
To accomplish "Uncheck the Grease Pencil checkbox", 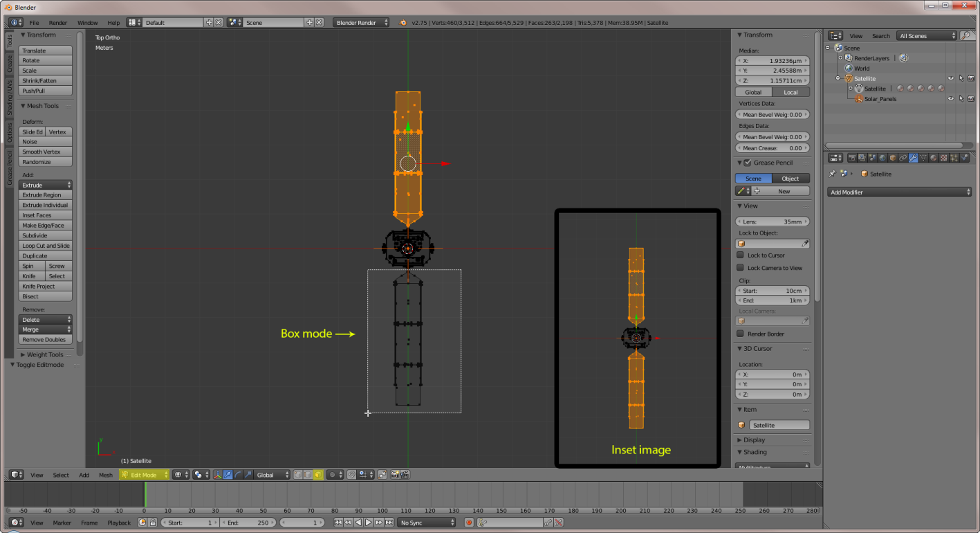I will coord(747,163).
